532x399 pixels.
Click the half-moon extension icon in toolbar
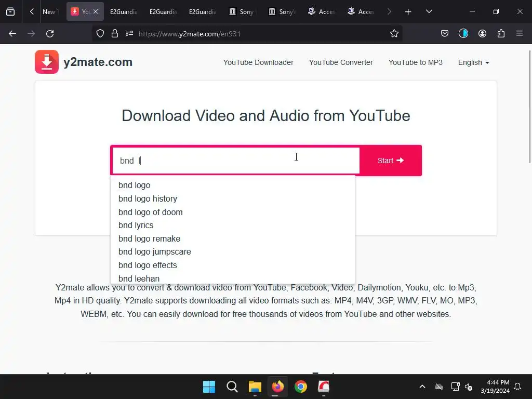pyautogui.click(x=463, y=34)
